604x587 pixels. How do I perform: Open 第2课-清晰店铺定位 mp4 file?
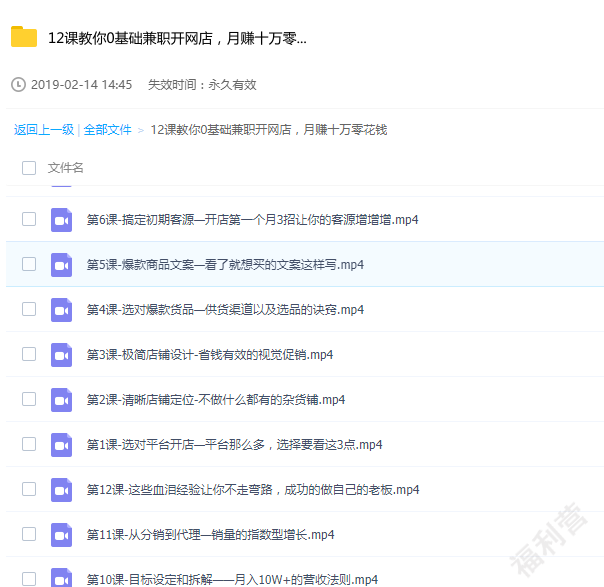click(x=216, y=400)
